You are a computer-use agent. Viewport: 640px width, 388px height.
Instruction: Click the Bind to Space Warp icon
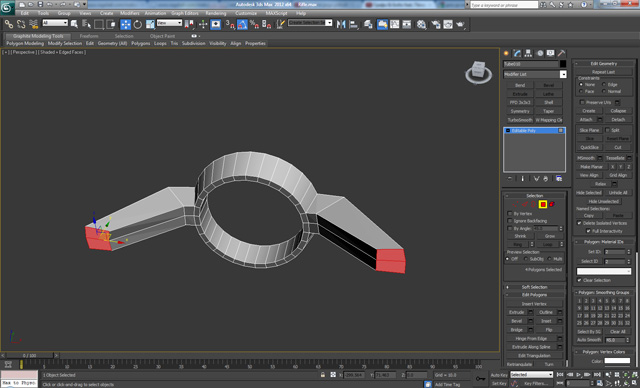(33, 24)
